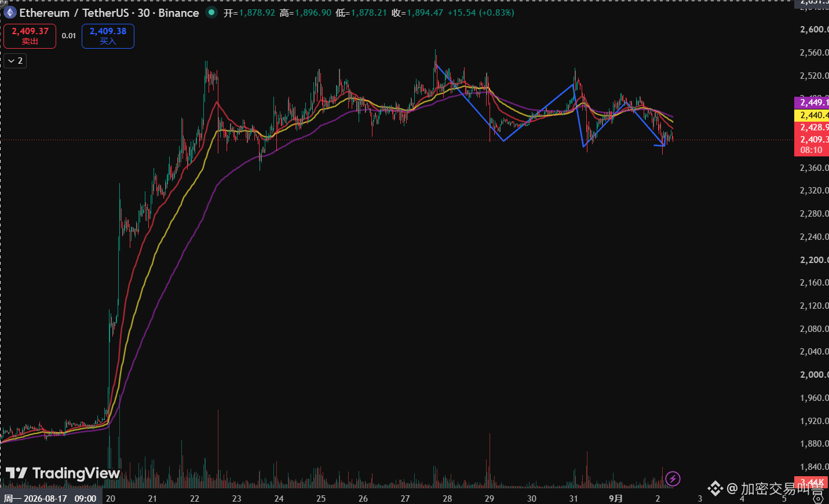
Task: Click the 08:10 bar countdown timer label
Action: [812, 150]
